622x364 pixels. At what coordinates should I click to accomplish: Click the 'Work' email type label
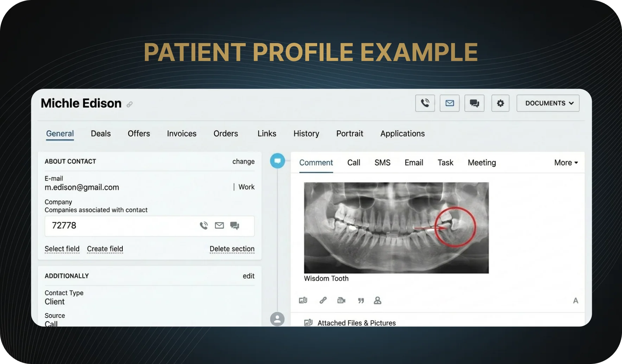click(x=246, y=187)
